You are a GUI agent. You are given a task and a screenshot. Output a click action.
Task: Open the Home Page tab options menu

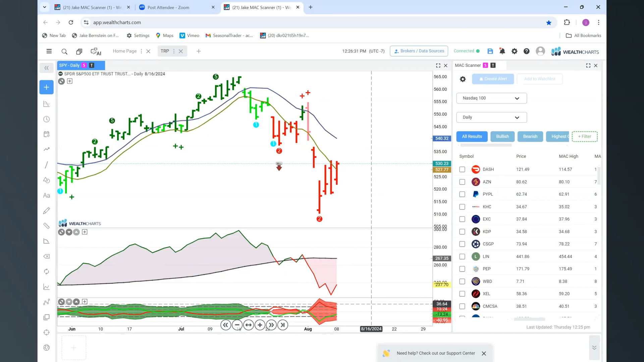pos(141,51)
